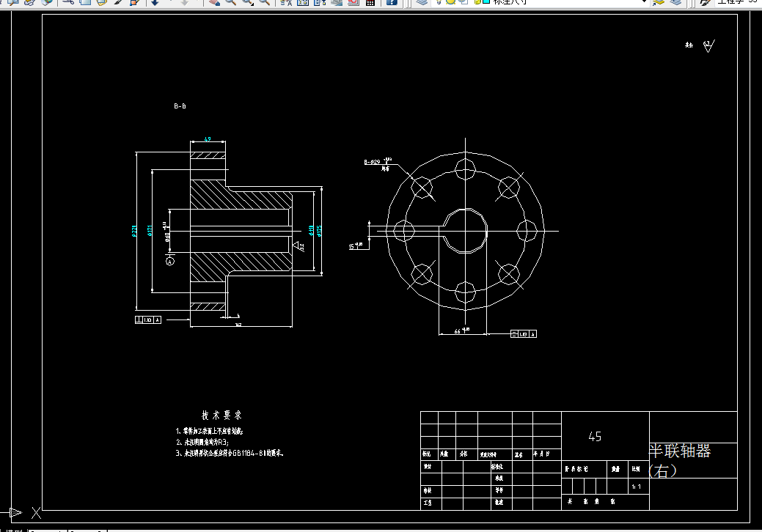Image resolution: width=762 pixels, height=532 pixels.
Task: Open the Sheet Set Manager icon
Action: click(337, 2)
